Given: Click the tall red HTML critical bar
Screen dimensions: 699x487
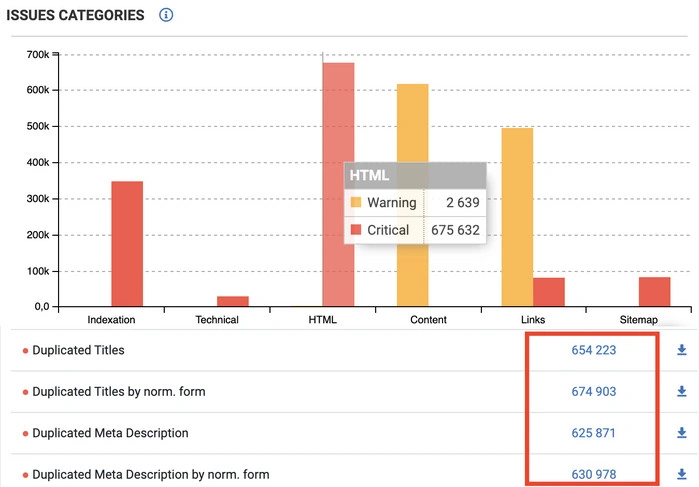Looking at the screenshot, I should (x=338, y=120).
